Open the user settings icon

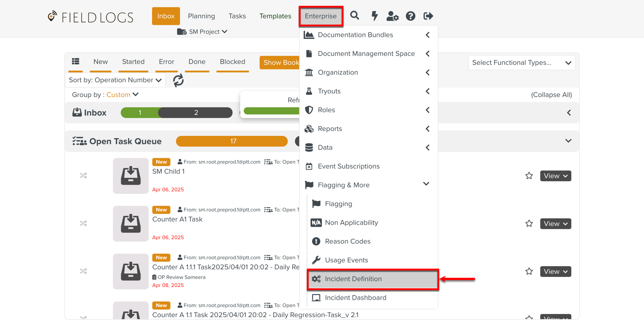pos(392,16)
